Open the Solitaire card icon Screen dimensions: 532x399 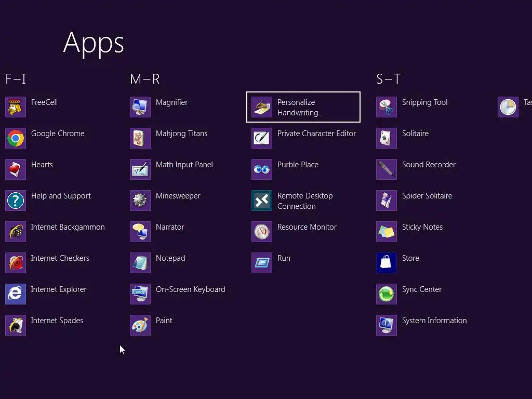(x=387, y=138)
